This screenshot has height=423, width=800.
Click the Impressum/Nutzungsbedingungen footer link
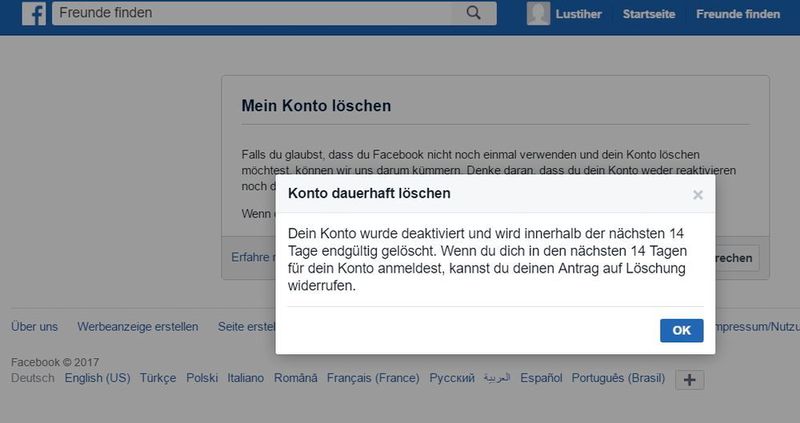coord(757,327)
